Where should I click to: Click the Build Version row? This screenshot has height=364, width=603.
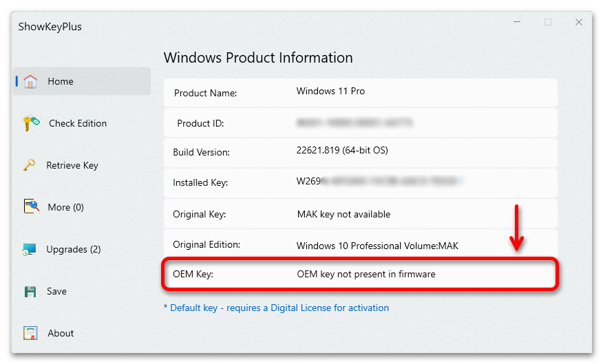pos(360,151)
